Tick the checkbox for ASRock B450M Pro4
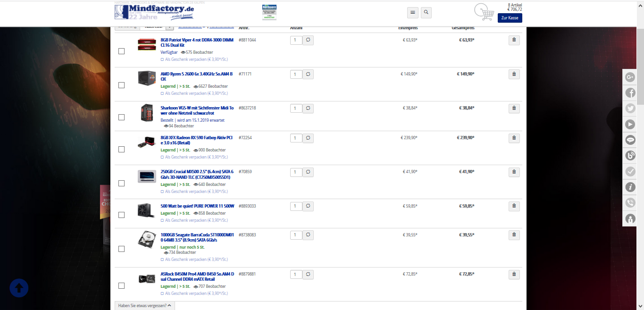Image resolution: width=644 pixels, height=310 pixels. 121,285
